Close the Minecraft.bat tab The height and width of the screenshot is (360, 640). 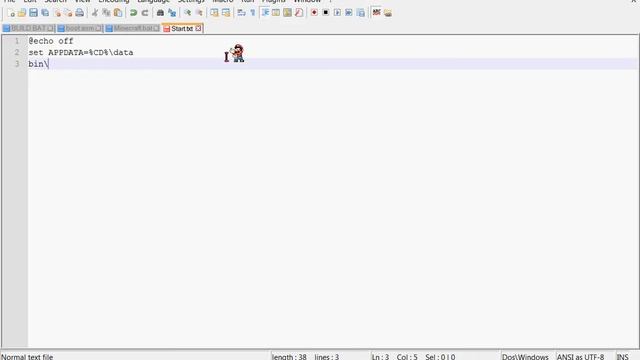pos(156,29)
